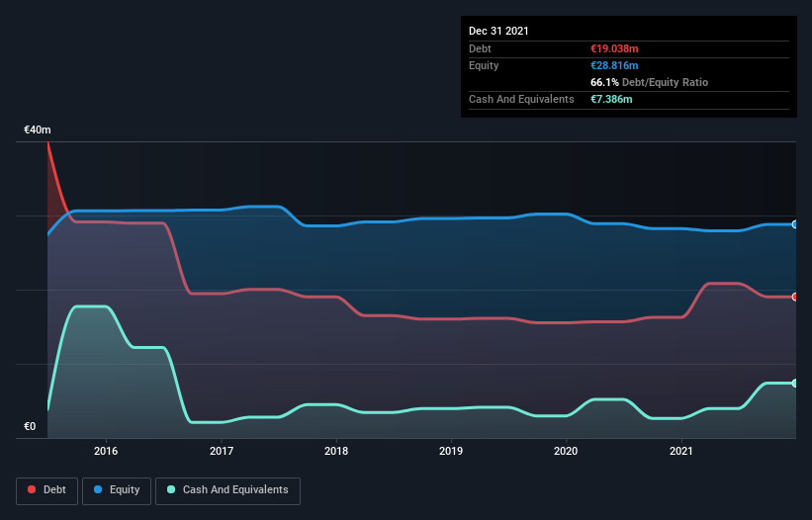This screenshot has height=520, width=812.
Task: Select the Debt end-point marker on chart
Action: (x=795, y=297)
